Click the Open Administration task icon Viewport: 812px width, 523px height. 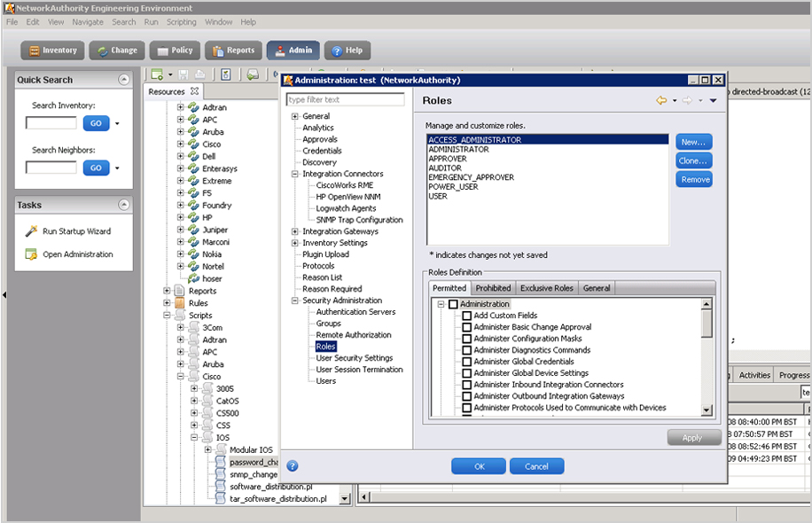[31, 254]
